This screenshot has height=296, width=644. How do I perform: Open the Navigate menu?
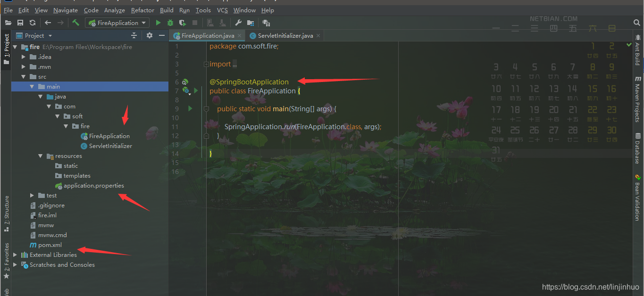point(66,10)
